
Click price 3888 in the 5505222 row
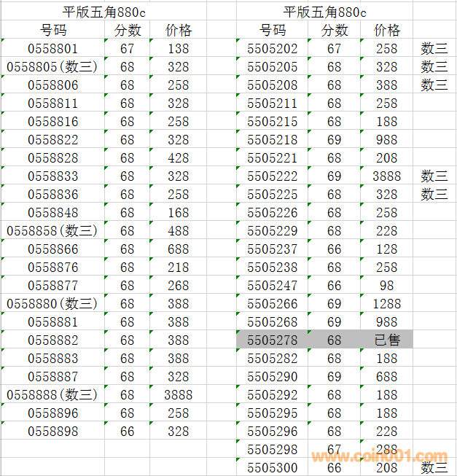pyautogui.click(x=386, y=176)
